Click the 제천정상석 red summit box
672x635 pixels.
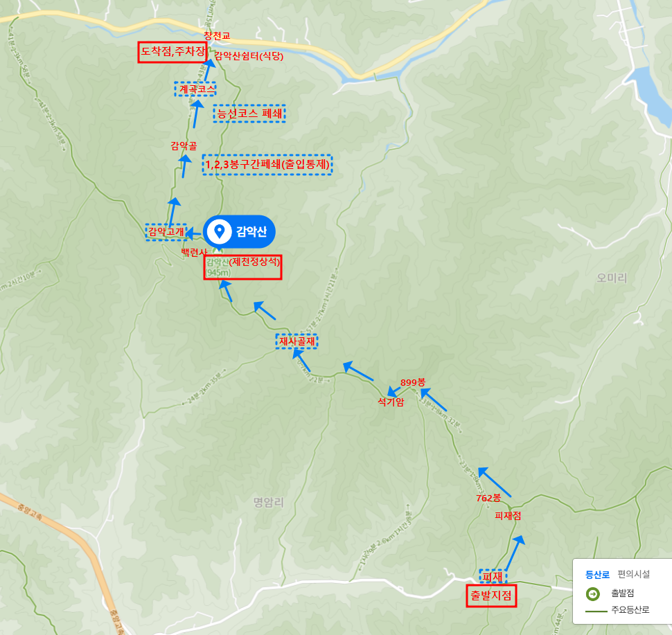point(242,267)
